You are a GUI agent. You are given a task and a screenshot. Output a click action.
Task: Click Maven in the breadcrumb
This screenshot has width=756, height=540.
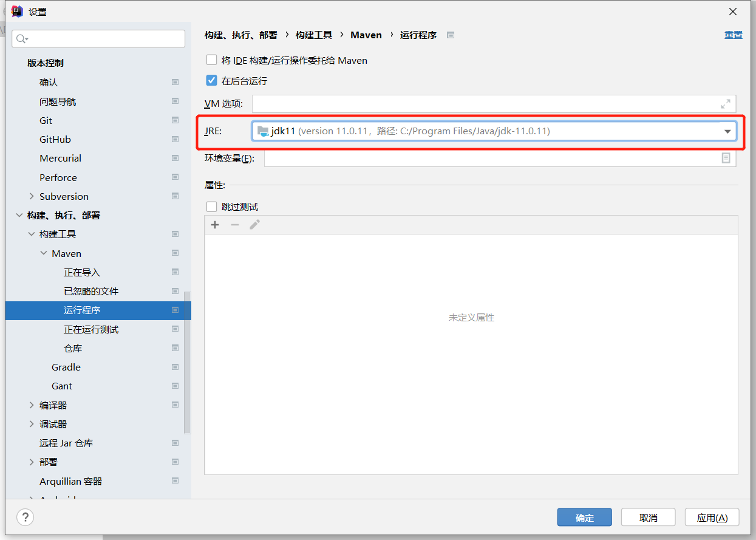click(366, 35)
